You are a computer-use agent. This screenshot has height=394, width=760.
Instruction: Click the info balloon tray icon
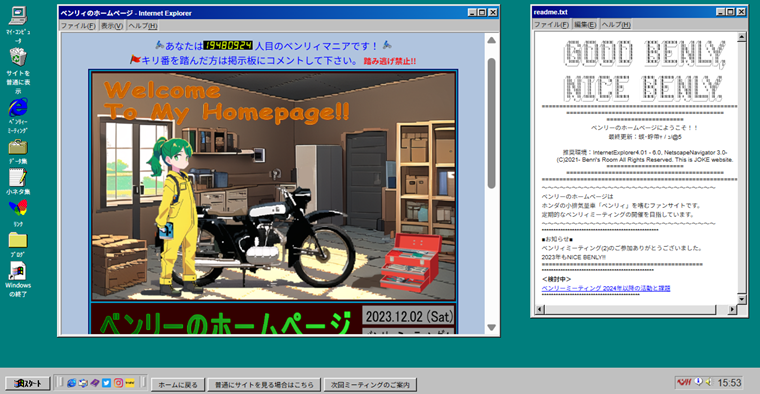click(698, 382)
